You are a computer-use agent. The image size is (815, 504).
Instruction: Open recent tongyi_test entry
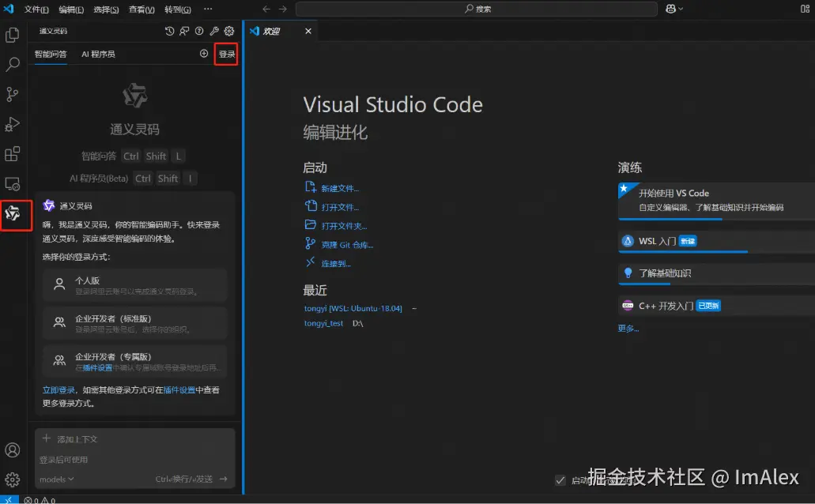pyautogui.click(x=323, y=323)
